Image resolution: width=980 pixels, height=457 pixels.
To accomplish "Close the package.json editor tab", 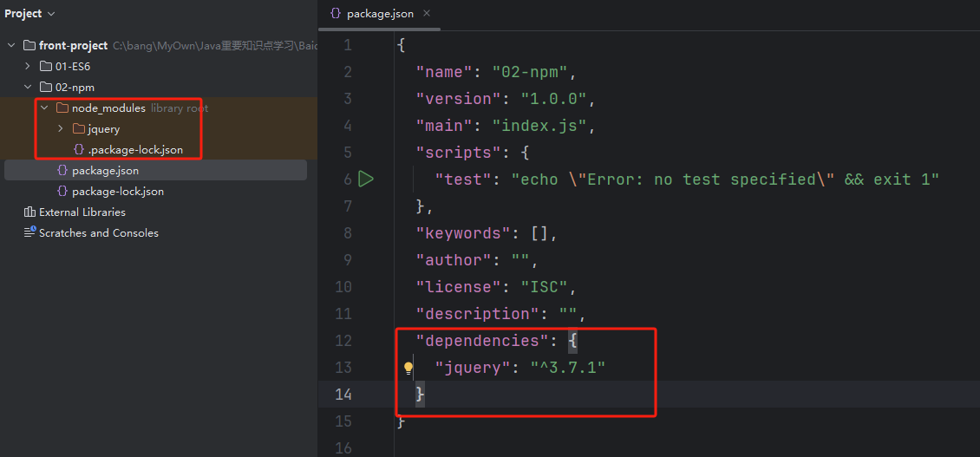I will coord(426,13).
